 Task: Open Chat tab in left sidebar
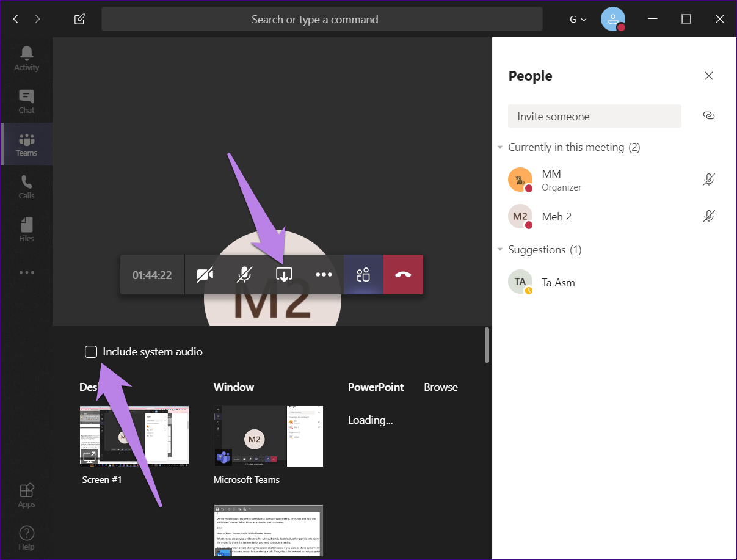pyautogui.click(x=26, y=101)
